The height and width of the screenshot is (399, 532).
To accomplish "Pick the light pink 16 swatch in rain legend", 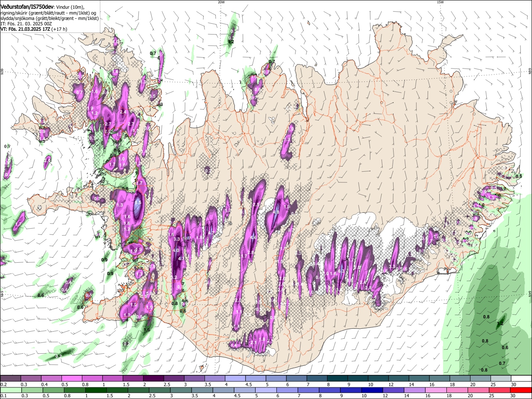I will [436, 390].
